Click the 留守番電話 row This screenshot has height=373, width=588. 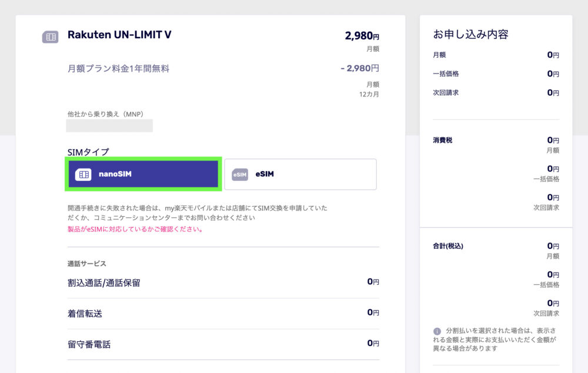tap(223, 344)
